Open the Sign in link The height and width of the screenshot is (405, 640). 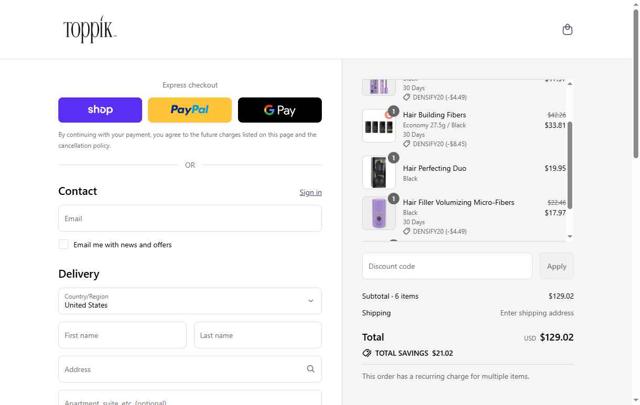[x=311, y=192]
